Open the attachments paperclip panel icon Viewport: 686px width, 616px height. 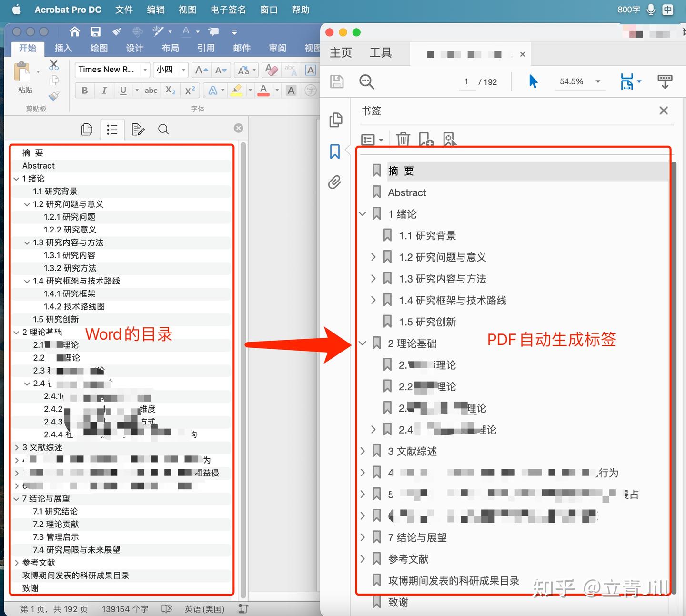[x=335, y=182]
